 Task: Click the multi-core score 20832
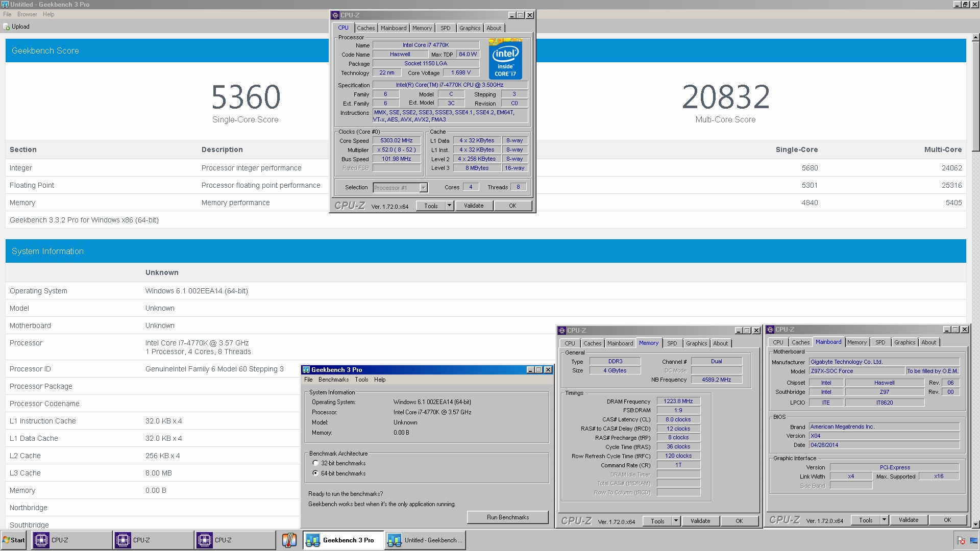[x=726, y=97]
